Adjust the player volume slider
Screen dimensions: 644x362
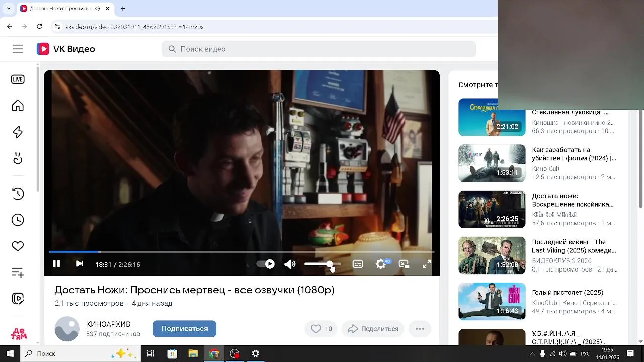coord(323,264)
